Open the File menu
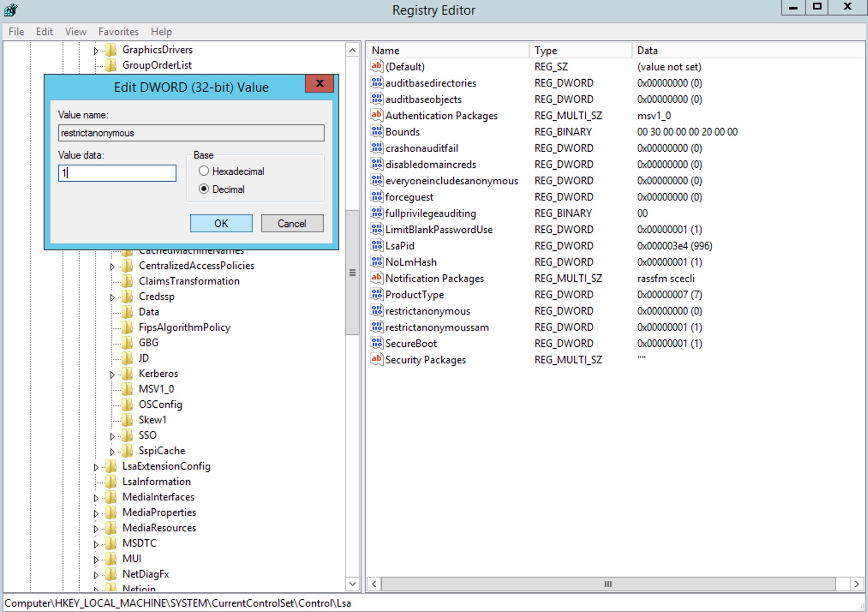This screenshot has width=868, height=612. coord(16,32)
